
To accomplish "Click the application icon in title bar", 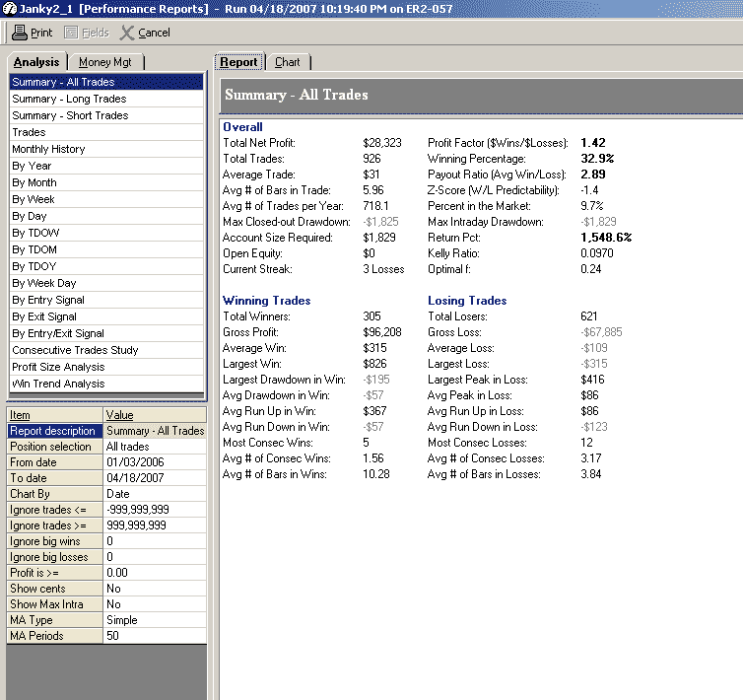I will (9, 9).
